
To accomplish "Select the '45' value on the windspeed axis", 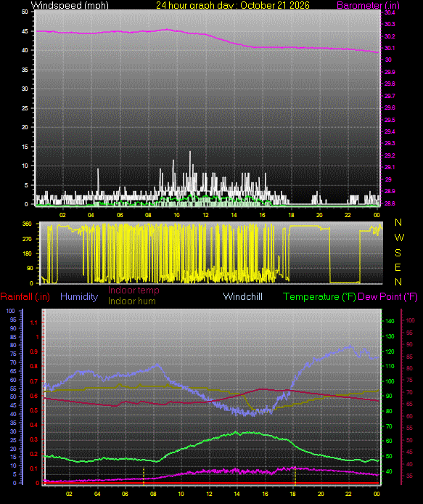I will [25, 31].
